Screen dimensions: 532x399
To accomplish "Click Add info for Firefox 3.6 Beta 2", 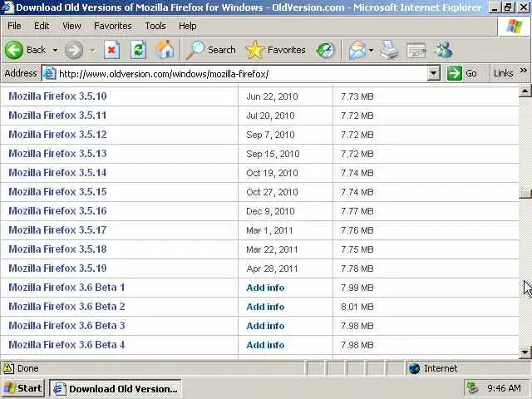I will [x=265, y=307].
